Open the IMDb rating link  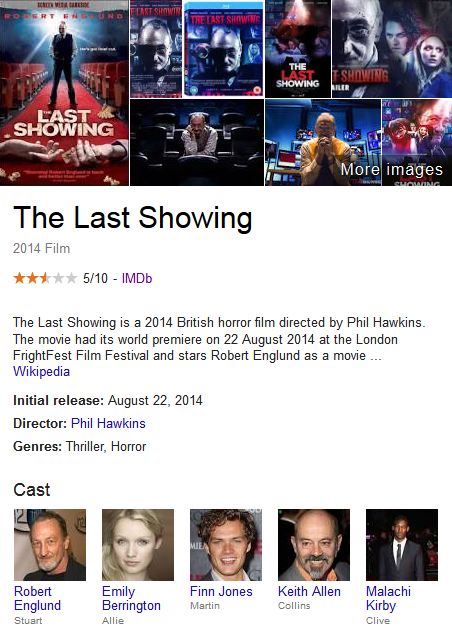pyautogui.click(x=137, y=278)
